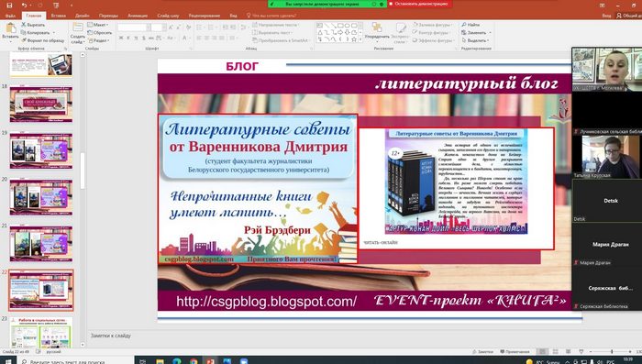Select slide 19 thumbnail in slide panel
Viewport: 642px width, 364px height.
pyautogui.click(x=41, y=150)
